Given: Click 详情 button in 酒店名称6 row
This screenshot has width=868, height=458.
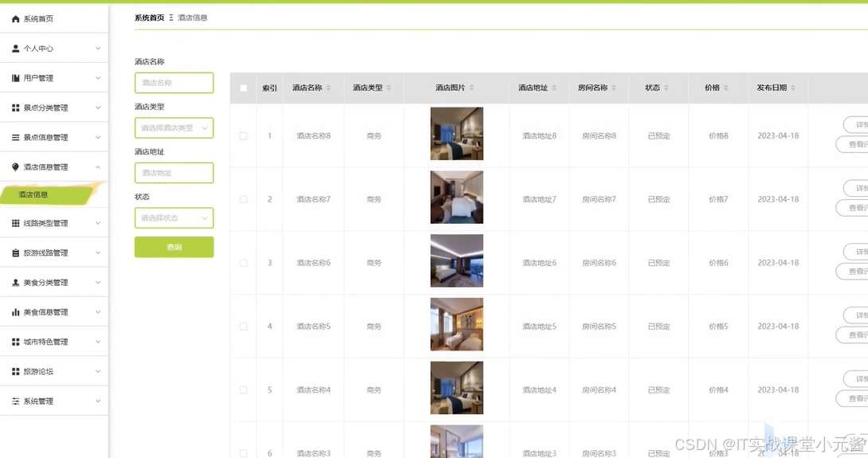Looking at the screenshot, I should pyautogui.click(x=856, y=252).
